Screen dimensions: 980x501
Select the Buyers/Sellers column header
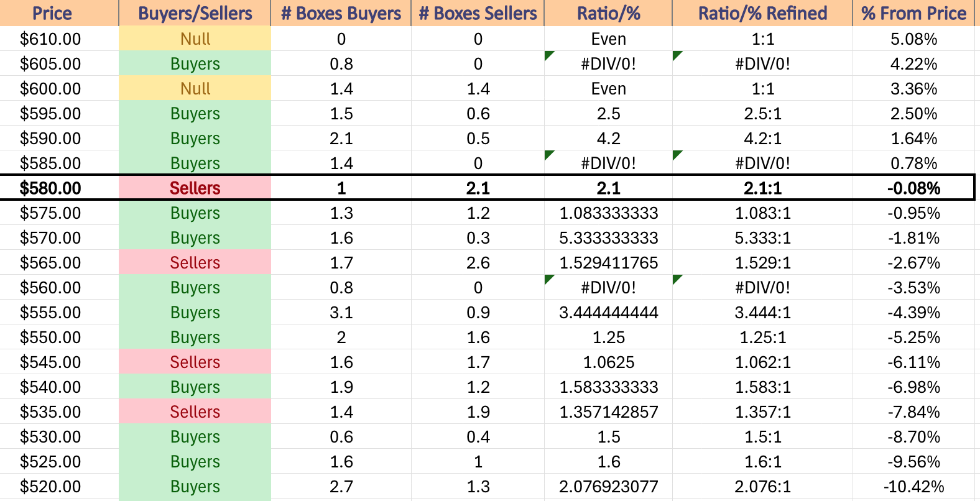(195, 13)
